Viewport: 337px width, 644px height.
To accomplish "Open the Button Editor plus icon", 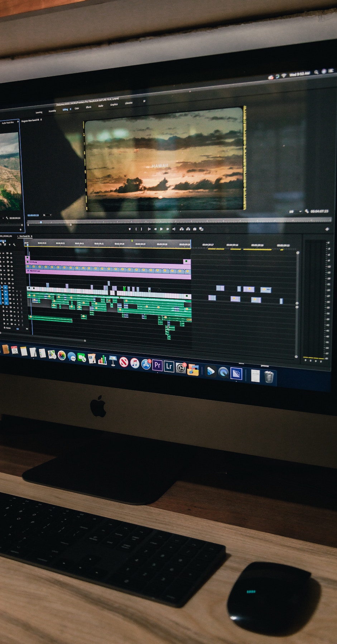I will (x=327, y=229).
